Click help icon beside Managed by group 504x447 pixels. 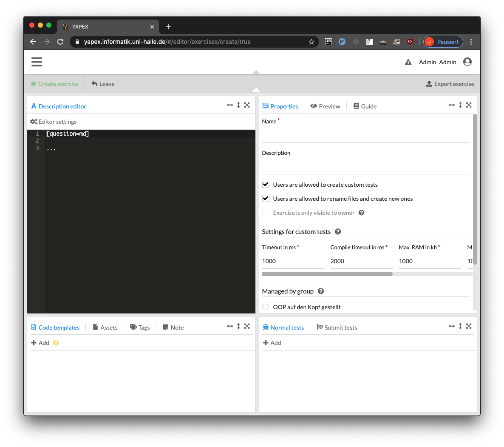(321, 291)
